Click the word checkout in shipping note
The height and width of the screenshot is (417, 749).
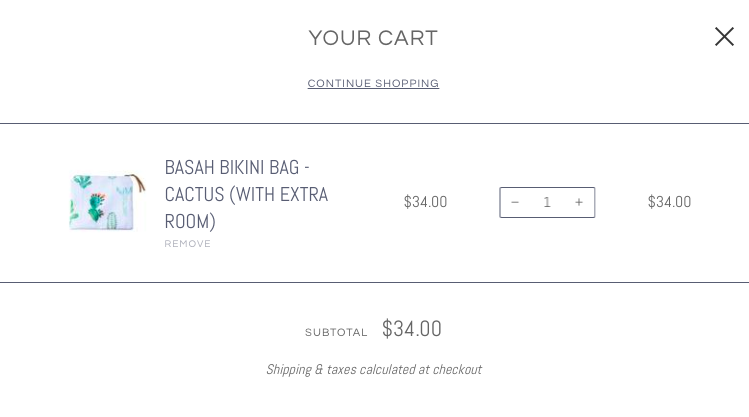(x=457, y=370)
